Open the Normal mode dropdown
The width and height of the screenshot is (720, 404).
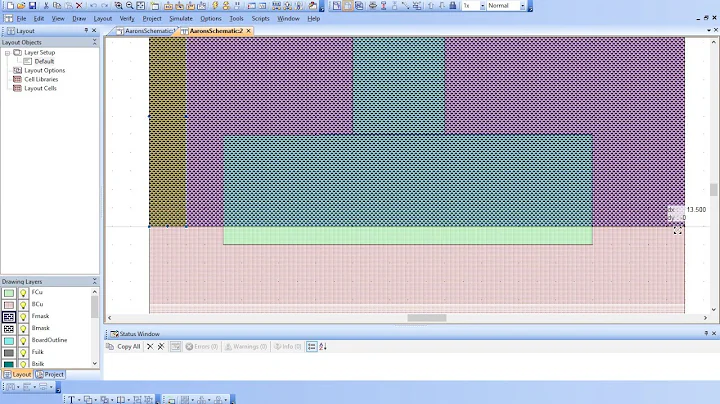click(523, 6)
